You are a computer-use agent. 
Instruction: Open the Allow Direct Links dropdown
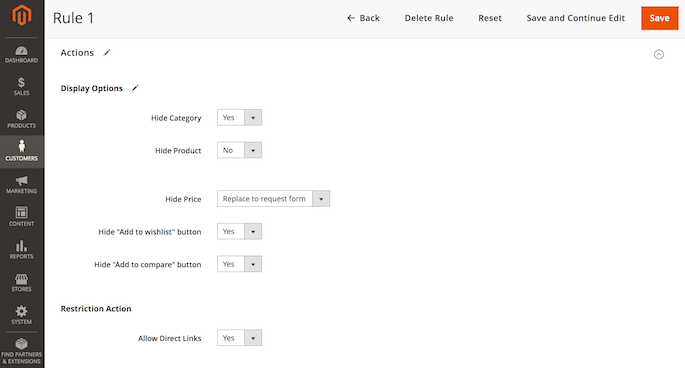(x=239, y=338)
